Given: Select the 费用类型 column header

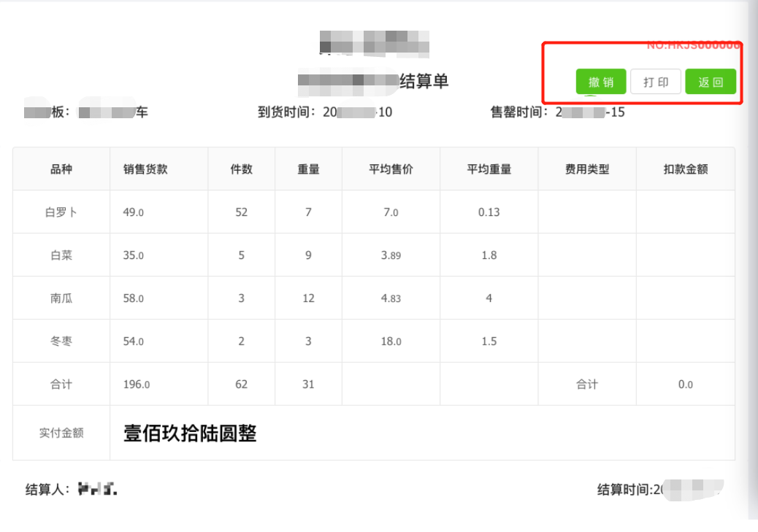Looking at the screenshot, I should coord(587,169).
